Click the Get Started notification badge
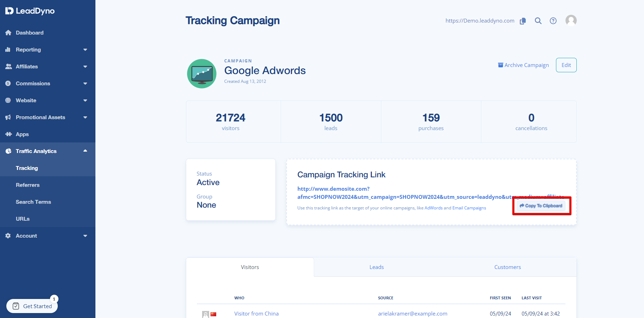The height and width of the screenshot is (318, 644). pyautogui.click(x=54, y=299)
